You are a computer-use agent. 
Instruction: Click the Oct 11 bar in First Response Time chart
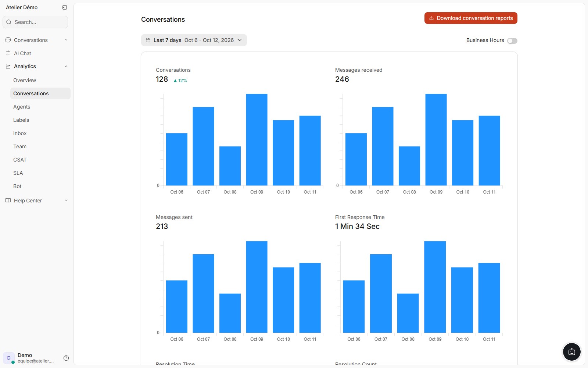(x=489, y=298)
